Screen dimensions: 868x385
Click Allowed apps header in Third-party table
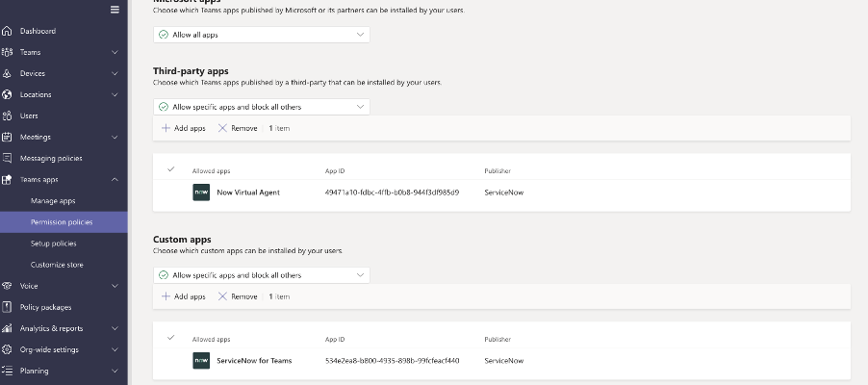[x=211, y=171]
